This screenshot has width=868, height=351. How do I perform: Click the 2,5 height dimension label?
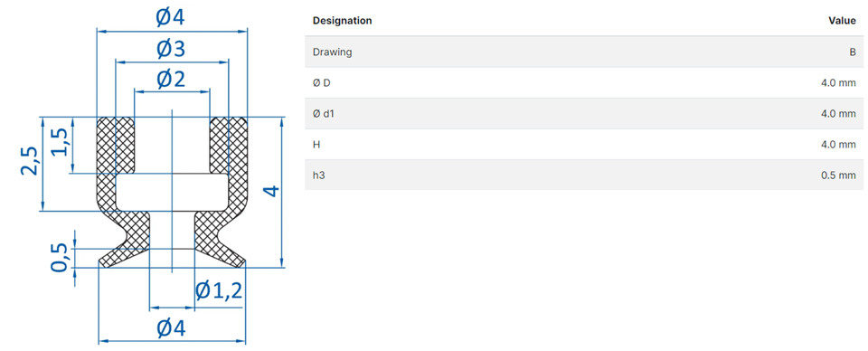tap(31, 161)
